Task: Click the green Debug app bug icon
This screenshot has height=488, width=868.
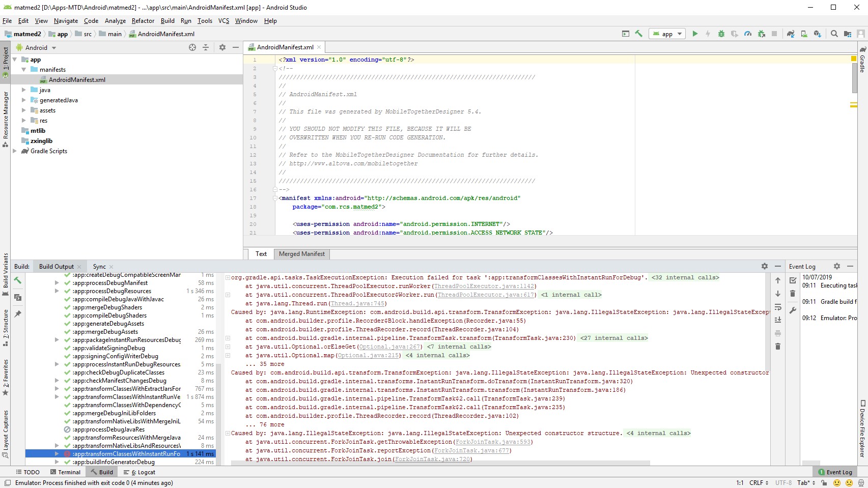Action: click(x=721, y=34)
